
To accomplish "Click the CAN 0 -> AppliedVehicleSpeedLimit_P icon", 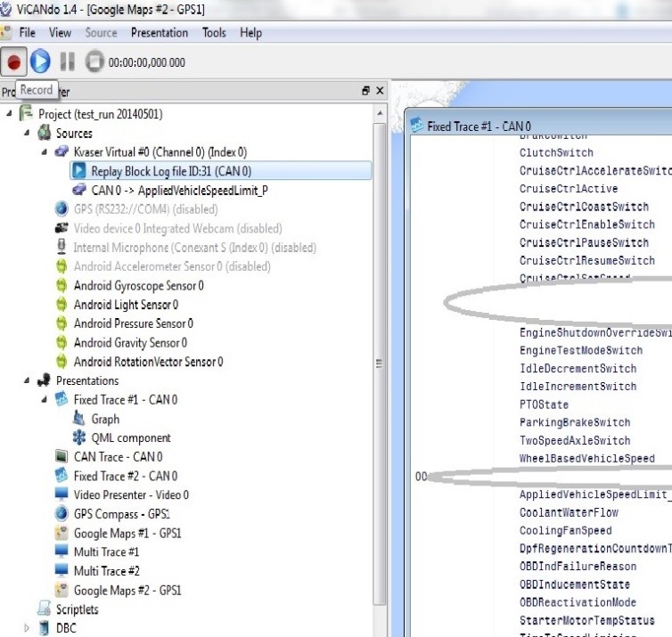I will (x=78, y=190).
